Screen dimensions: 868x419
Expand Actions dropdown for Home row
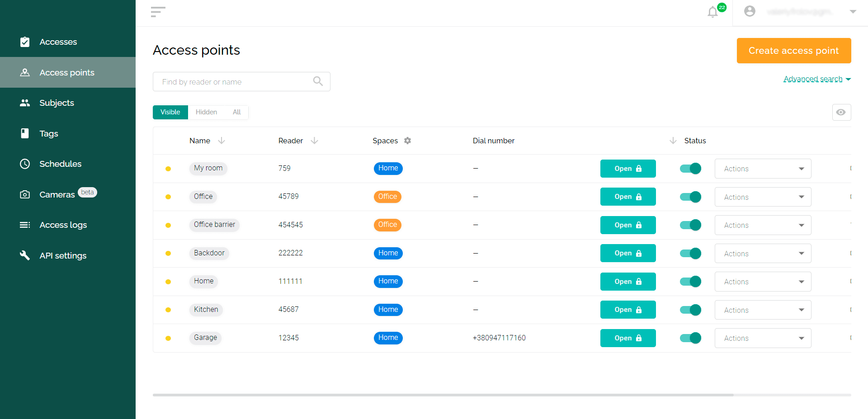tap(763, 282)
